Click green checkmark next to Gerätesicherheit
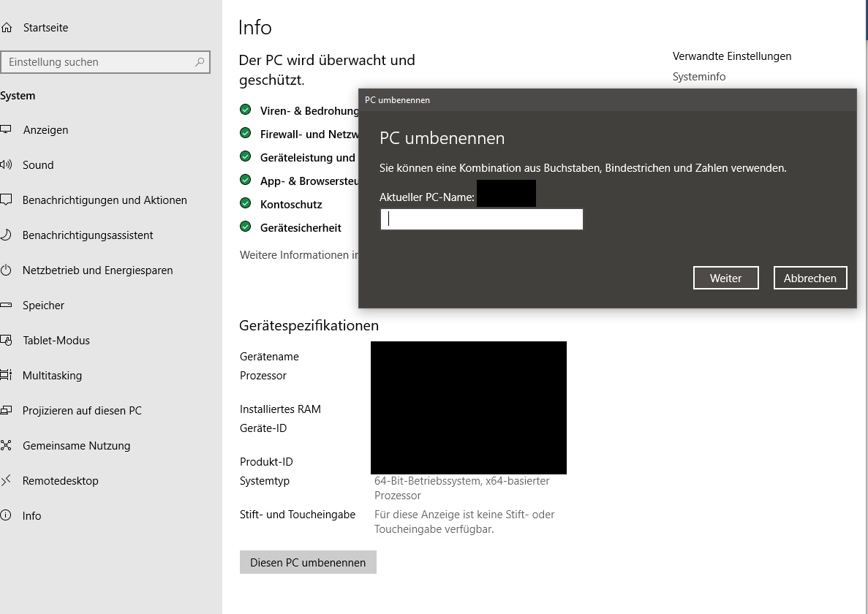This screenshot has height=614, width=868. (x=245, y=227)
